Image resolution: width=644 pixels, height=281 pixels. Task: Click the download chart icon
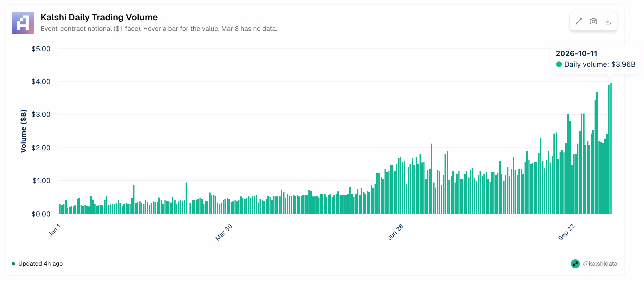pos(608,21)
